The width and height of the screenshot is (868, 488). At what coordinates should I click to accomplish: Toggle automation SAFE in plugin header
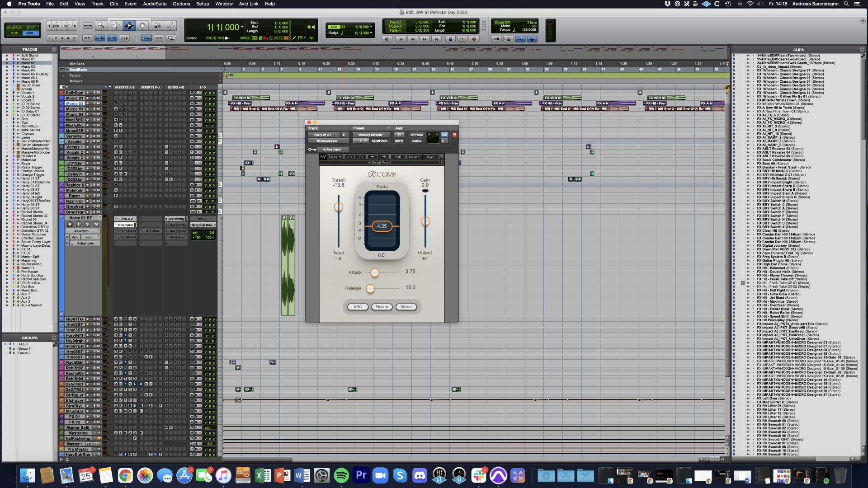[399, 141]
